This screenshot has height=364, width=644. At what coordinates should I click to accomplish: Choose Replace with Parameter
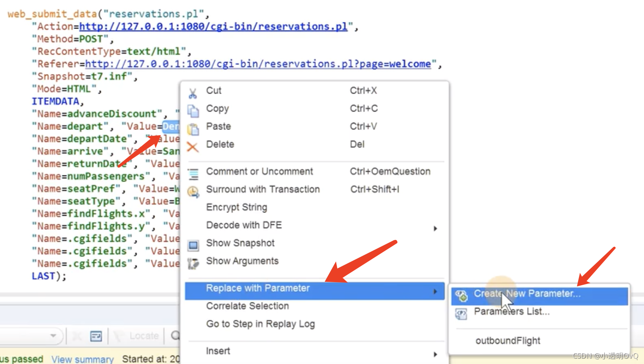point(315,291)
